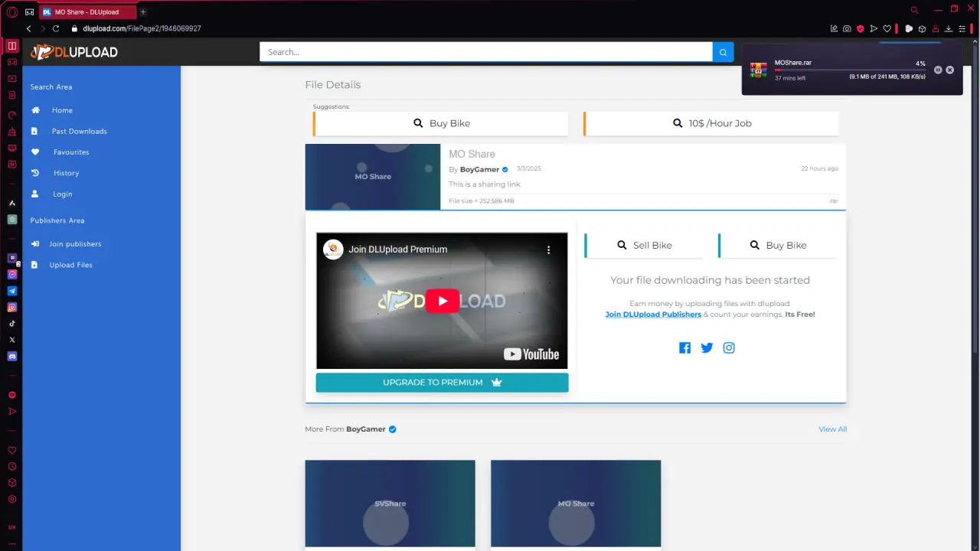
Task: Click the MOShare.rar download progress bar
Action: coord(850,70)
